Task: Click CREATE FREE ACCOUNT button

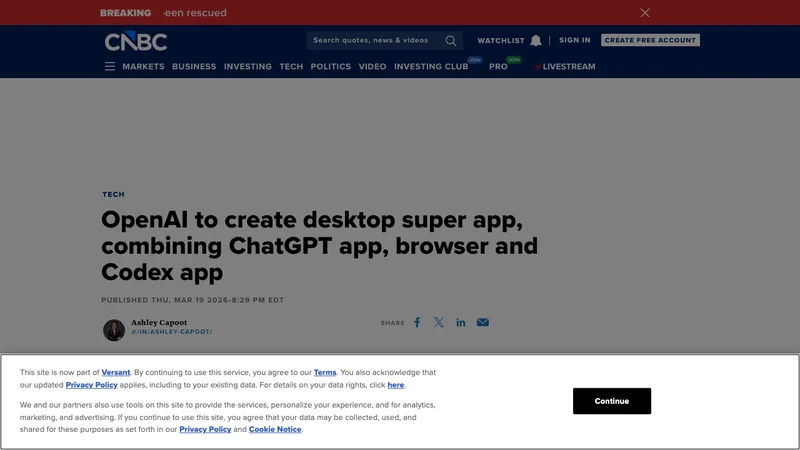Action: [x=650, y=40]
